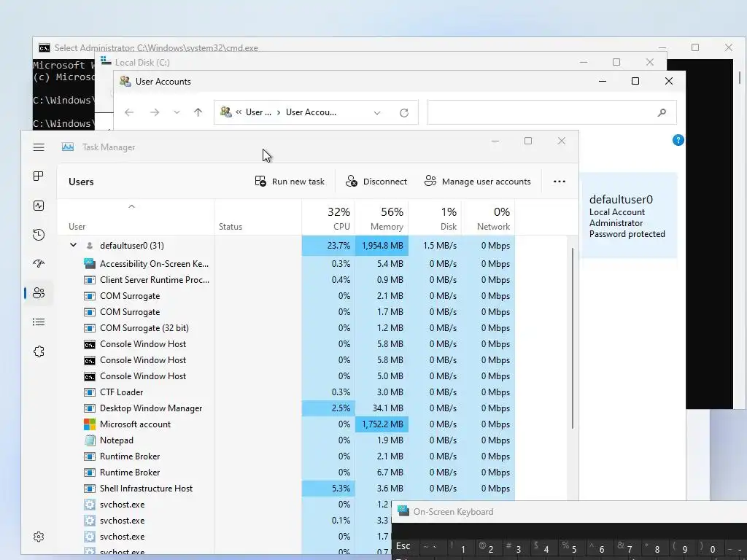This screenshot has width=747, height=560.
Task: Open Details page in Task Manager sidebar
Action: pos(39,322)
